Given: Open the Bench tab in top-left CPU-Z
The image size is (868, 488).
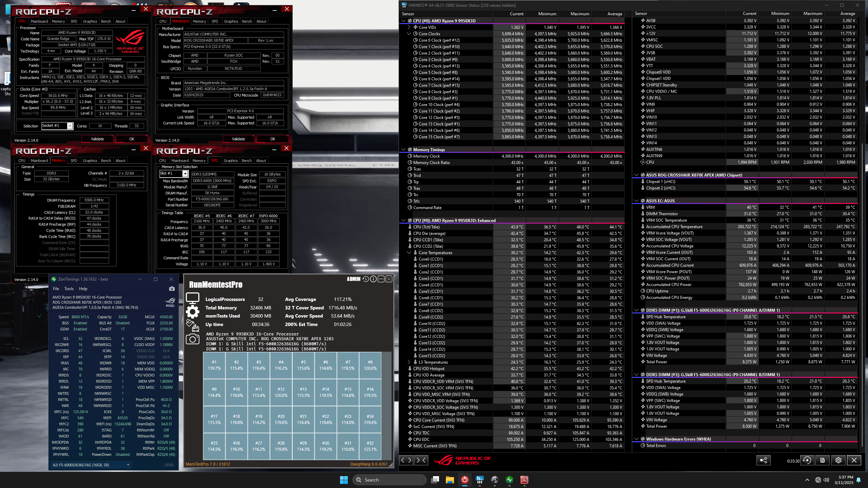Looking at the screenshot, I should (x=106, y=21).
